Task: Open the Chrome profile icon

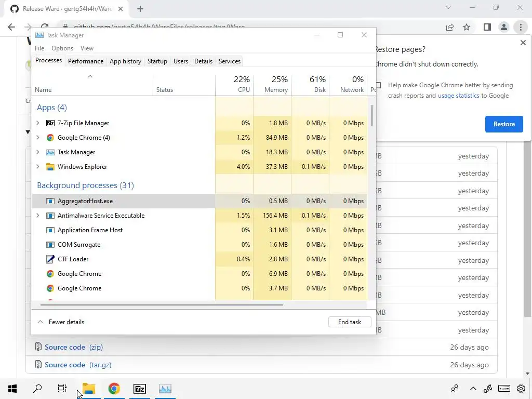Action: click(x=504, y=27)
